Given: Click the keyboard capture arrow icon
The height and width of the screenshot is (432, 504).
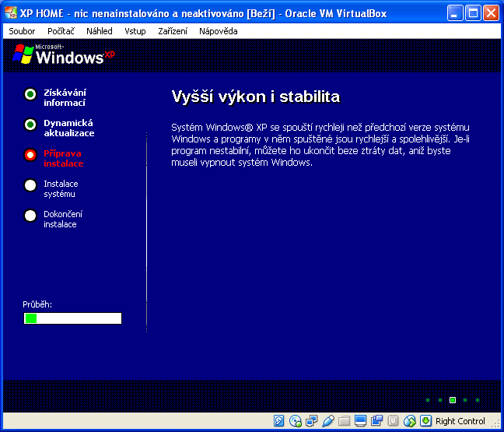Looking at the screenshot, I should pyautogui.click(x=425, y=421).
